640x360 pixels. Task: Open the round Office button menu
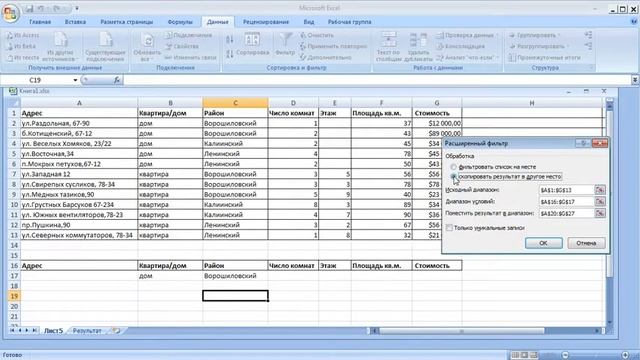click(10, 12)
